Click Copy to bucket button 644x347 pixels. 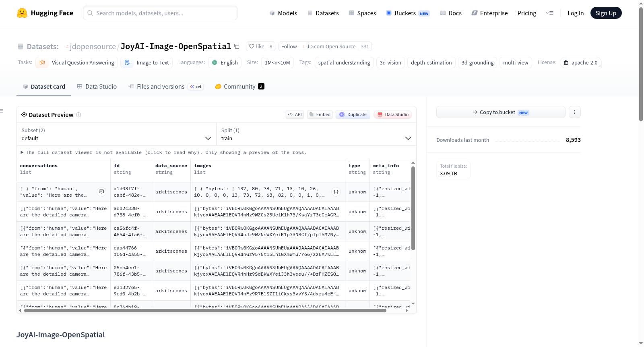click(501, 112)
